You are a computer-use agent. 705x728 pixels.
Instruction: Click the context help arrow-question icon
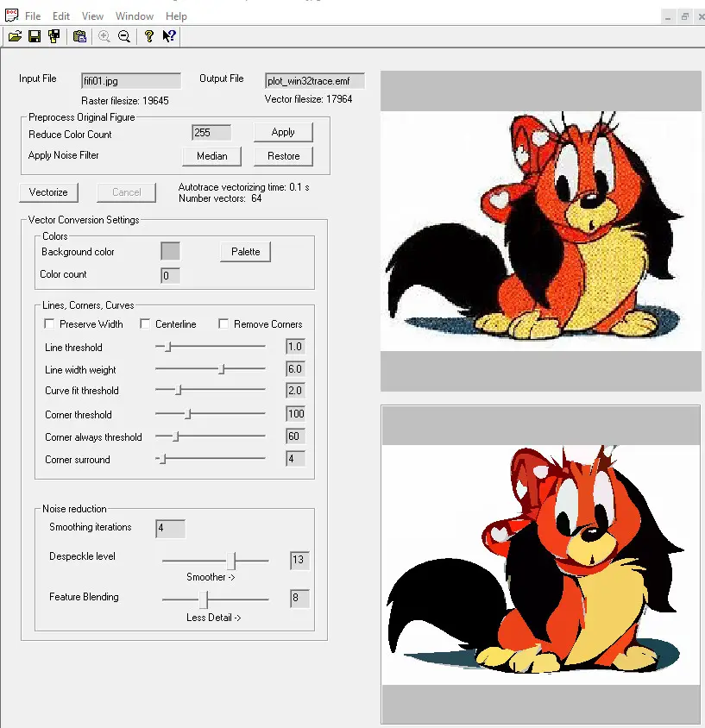(x=169, y=36)
